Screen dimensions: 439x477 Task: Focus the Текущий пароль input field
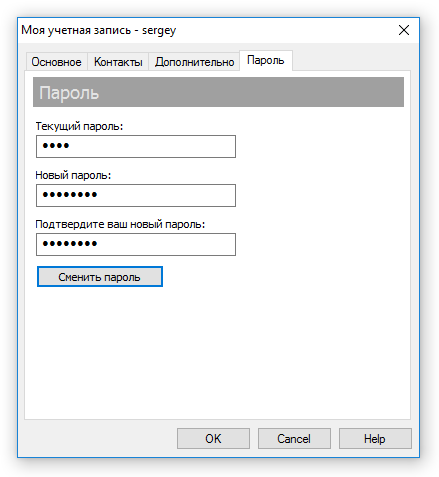[136, 146]
